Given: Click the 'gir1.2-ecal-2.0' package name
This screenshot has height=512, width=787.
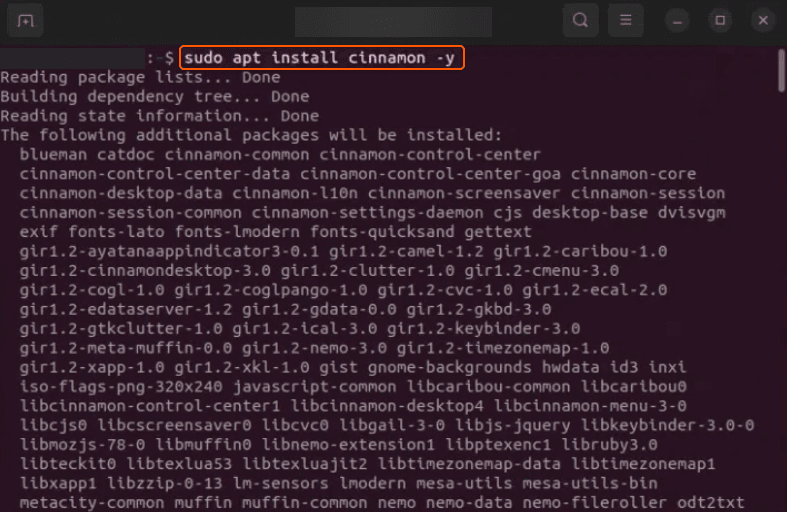Looking at the screenshot, I should point(594,291).
